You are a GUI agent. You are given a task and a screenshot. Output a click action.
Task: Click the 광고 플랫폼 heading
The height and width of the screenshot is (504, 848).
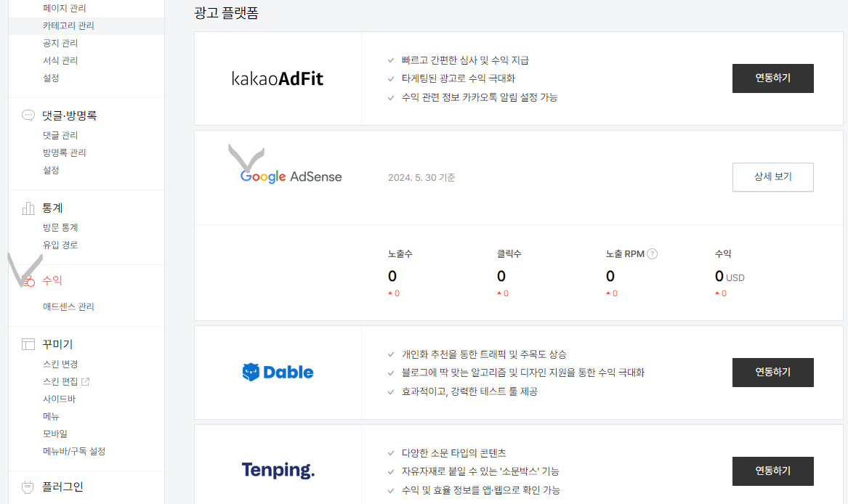(226, 13)
